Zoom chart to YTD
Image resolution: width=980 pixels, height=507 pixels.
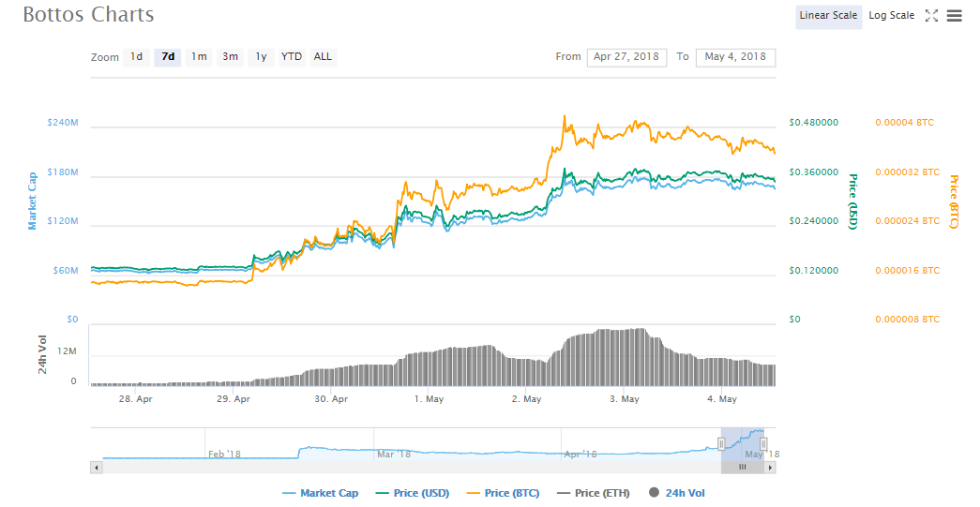(292, 57)
